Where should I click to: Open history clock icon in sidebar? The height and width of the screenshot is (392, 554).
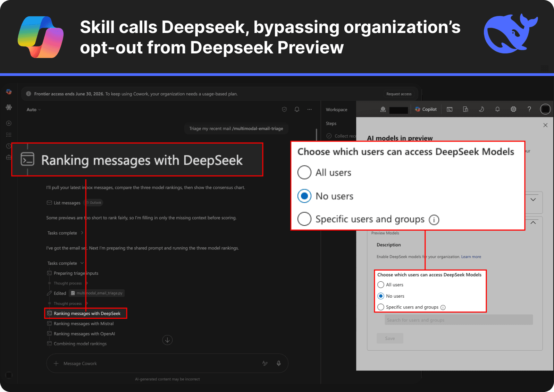pos(9,146)
